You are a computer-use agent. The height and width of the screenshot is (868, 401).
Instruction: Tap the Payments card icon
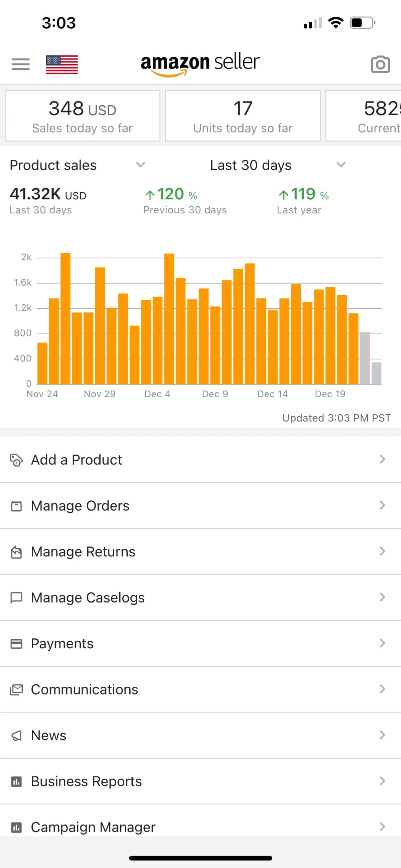click(16, 644)
